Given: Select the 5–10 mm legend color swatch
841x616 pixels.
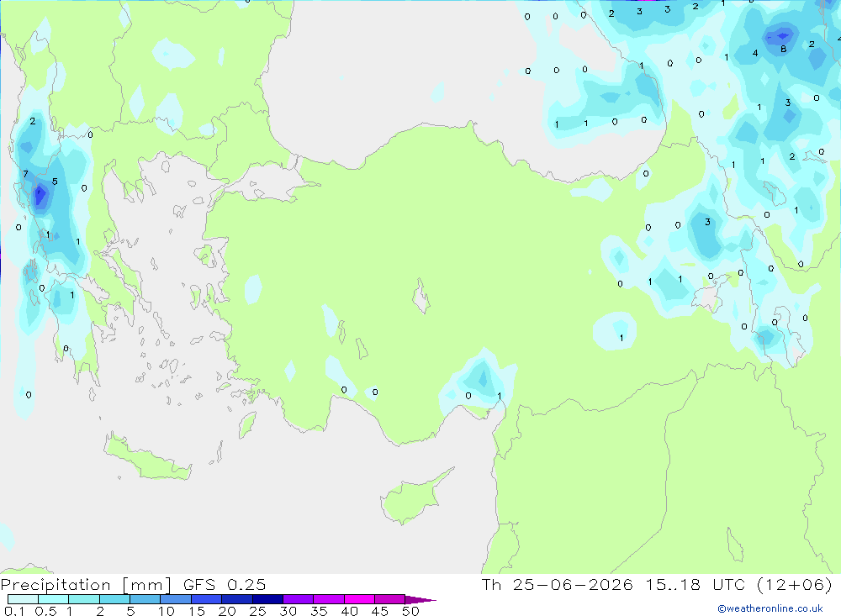Looking at the screenshot, I should click(x=145, y=599).
